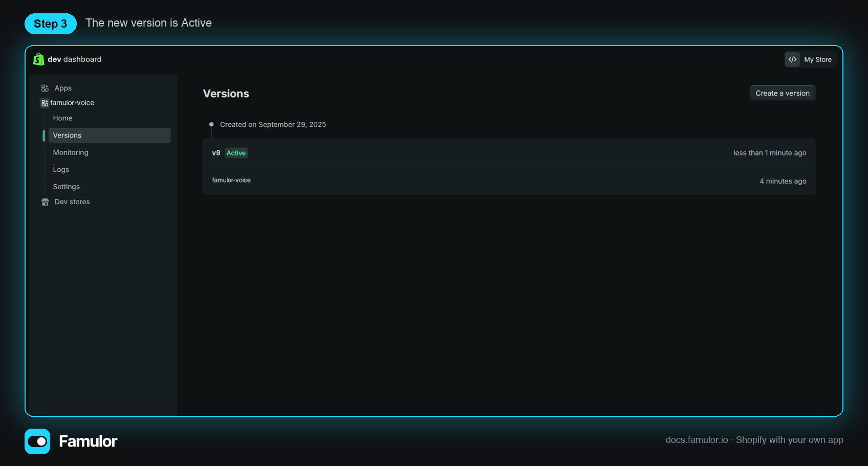
Task: Click the Create a version button
Action: 783,94
